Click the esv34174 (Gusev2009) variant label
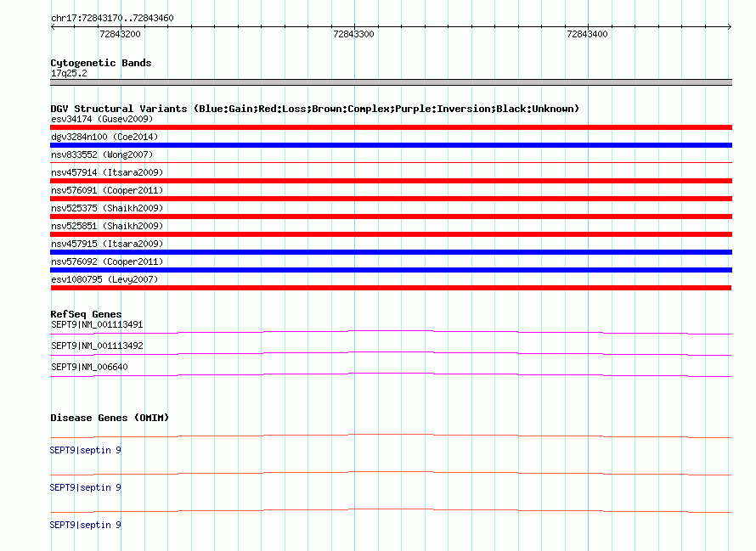756x551 pixels. pos(102,119)
